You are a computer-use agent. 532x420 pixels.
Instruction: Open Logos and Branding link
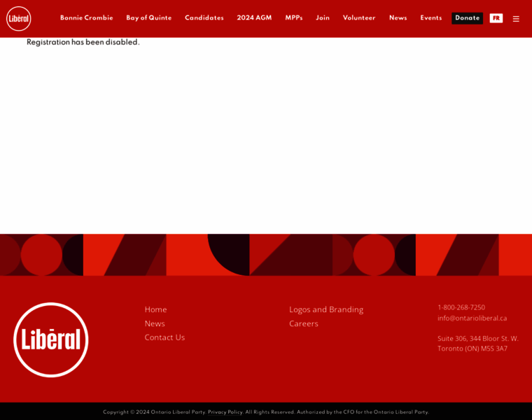click(x=326, y=309)
